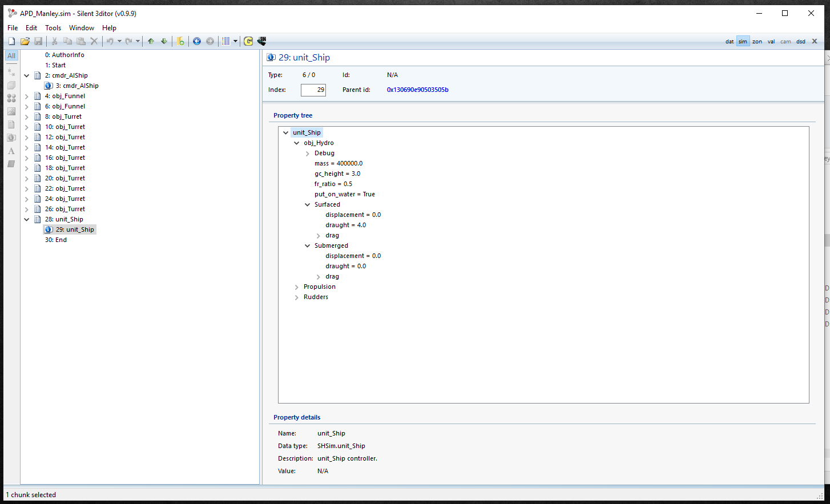Switch to the dat file type

click(x=730, y=42)
